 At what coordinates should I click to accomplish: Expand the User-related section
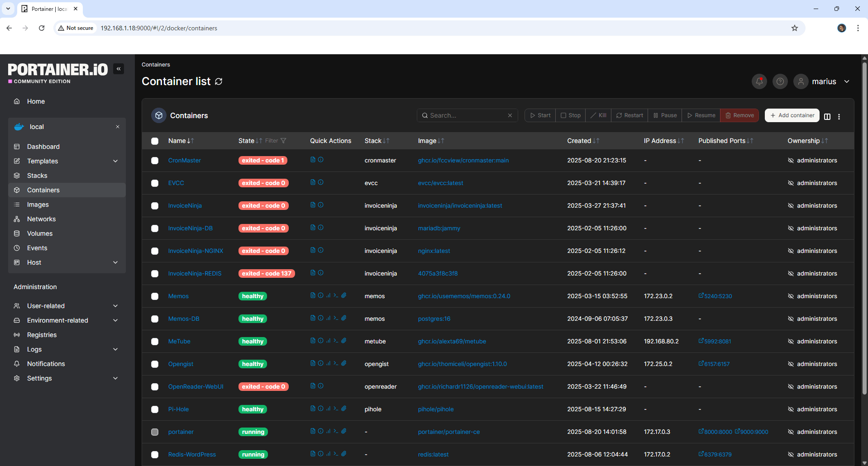67,306
